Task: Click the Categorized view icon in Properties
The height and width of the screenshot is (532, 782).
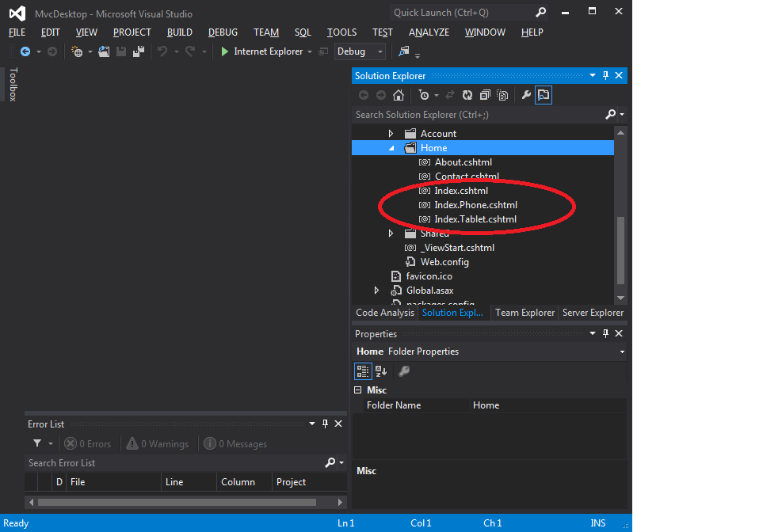Action: [363, 371]
